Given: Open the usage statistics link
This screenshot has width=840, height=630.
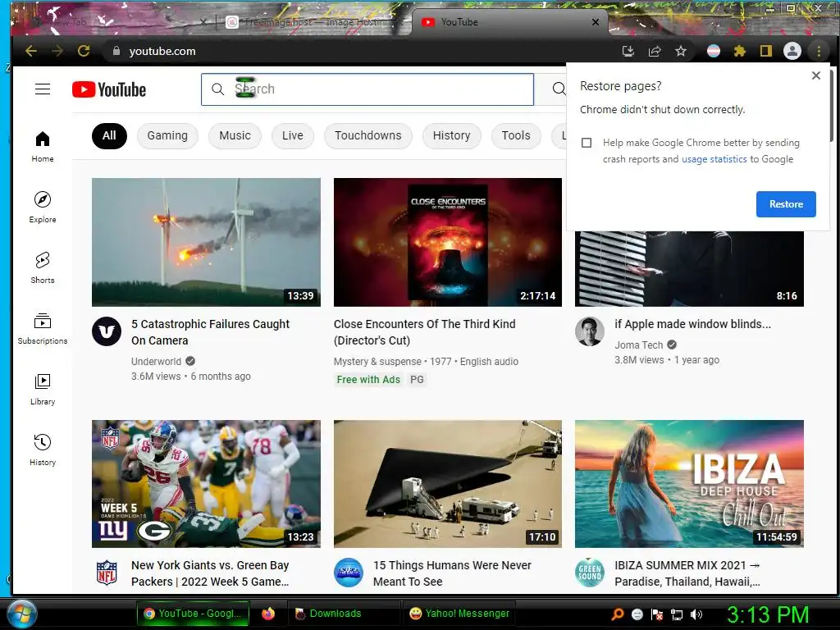Looking at the screenshot, I should point(714,159).
